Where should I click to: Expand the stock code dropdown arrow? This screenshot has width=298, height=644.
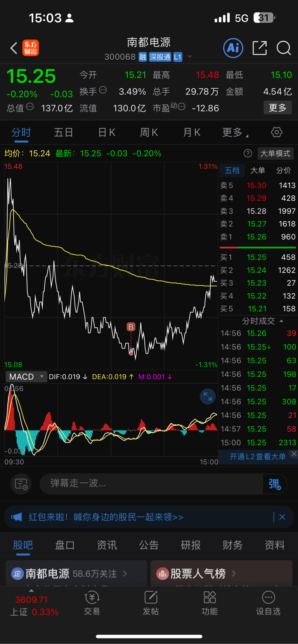190,57
